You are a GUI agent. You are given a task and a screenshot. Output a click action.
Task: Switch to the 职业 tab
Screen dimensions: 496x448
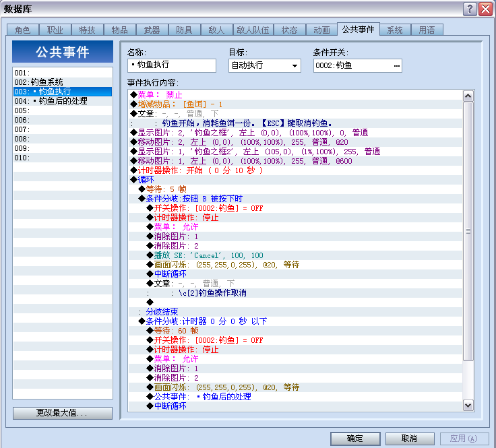(55, 30)
